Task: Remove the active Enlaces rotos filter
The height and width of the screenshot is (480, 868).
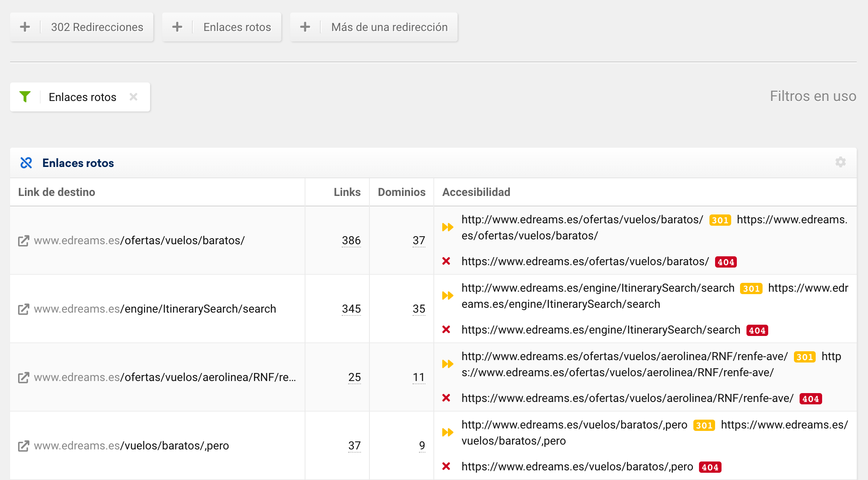Action: click(x=134, y=97)
